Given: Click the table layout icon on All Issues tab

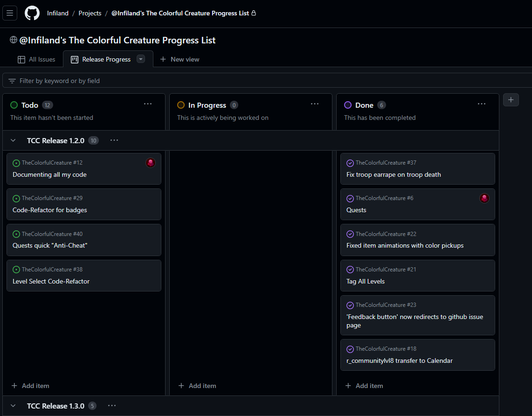Looking at the screenshot, I should tap(21, 59).
